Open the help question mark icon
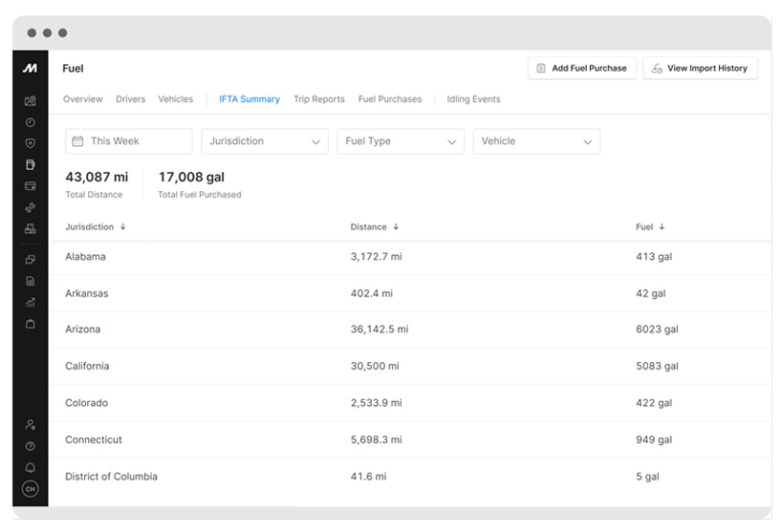782x532 pixels. click(x=30, y=446)
